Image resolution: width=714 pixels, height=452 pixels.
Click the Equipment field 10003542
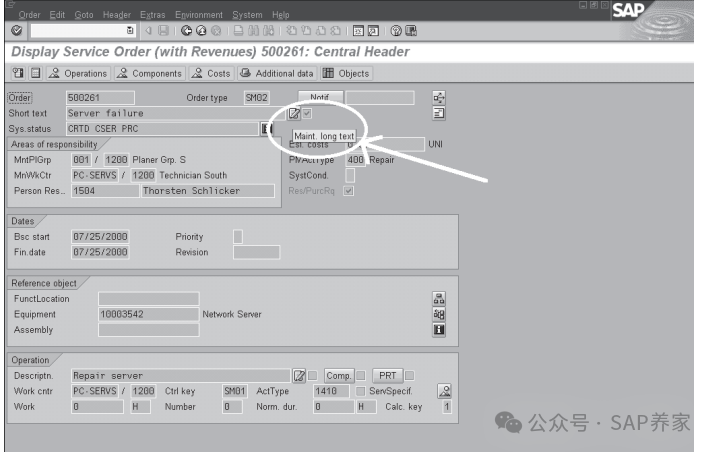click(x=148, y=314)
